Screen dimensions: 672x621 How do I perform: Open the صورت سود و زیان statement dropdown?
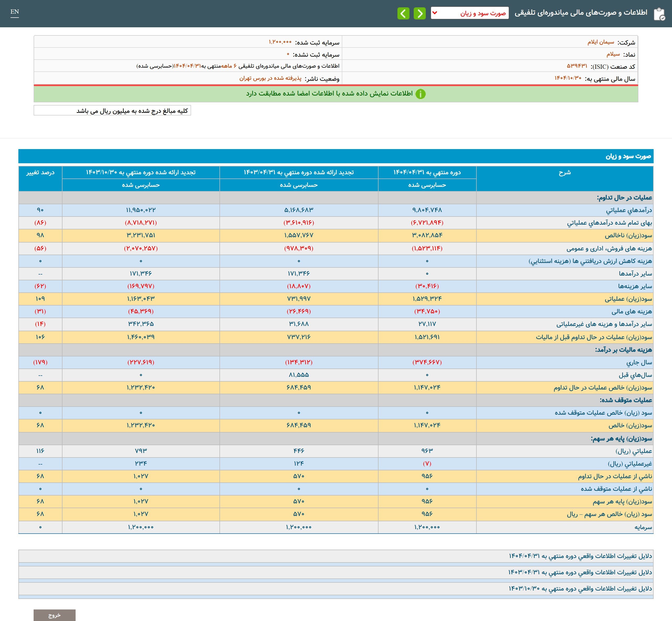pyautogui.click(x=469, y=13)
